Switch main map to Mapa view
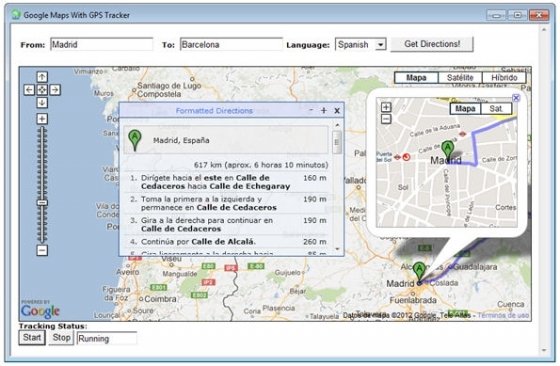The height and width of the screenshot is (366, 560). click(x=416, y=78)
